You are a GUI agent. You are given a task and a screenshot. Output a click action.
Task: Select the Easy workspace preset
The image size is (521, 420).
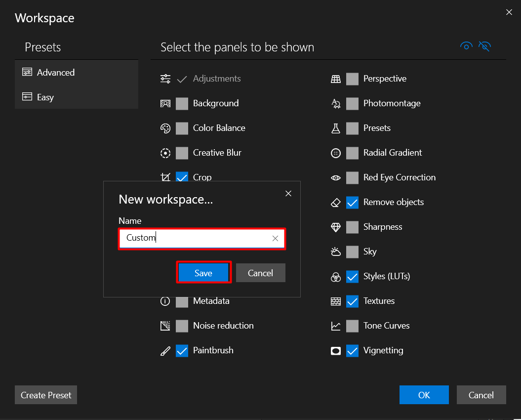[x=77, y=97]
